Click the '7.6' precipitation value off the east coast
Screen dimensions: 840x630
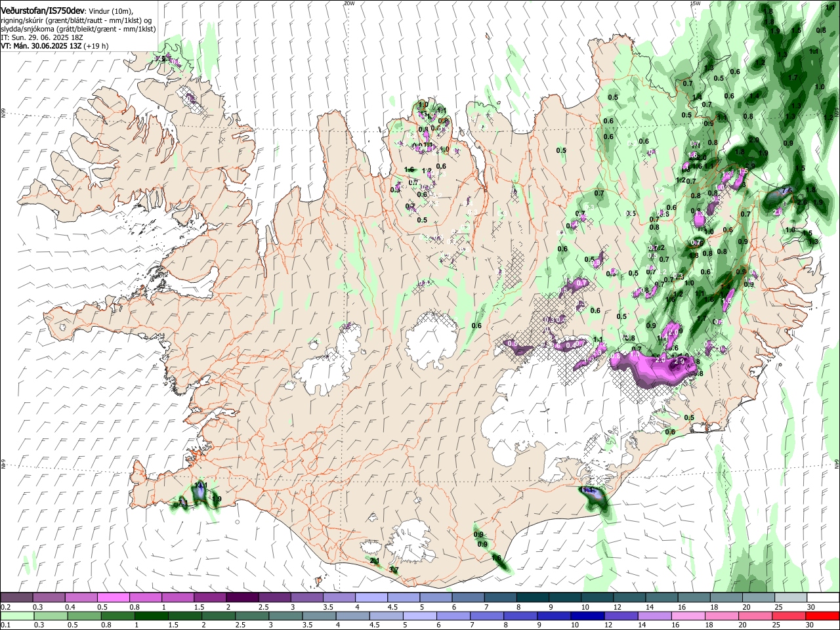coord(787,191)
